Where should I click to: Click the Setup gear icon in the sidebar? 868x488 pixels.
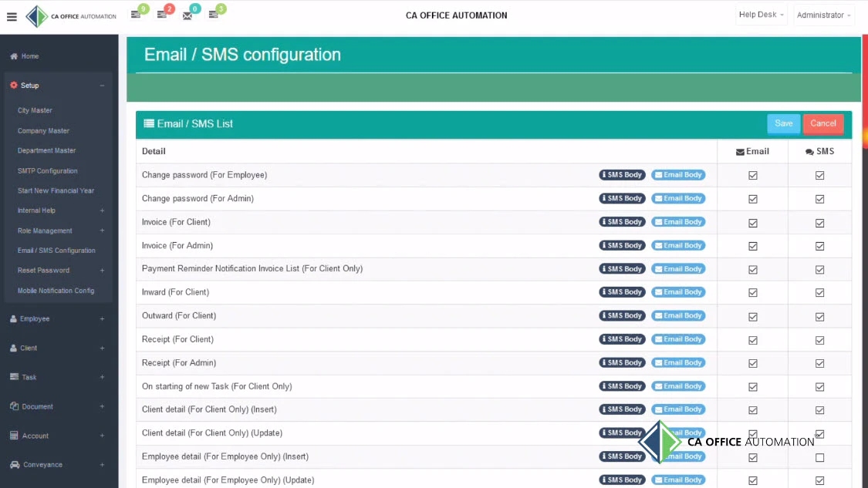[x=12, y=86]
